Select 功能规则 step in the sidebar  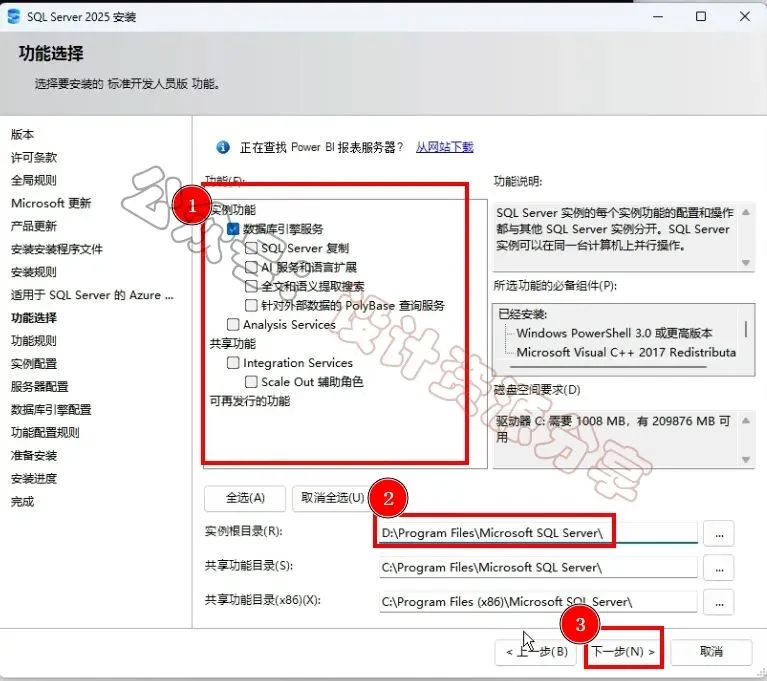pyautogui.click(x=34, y=340)
